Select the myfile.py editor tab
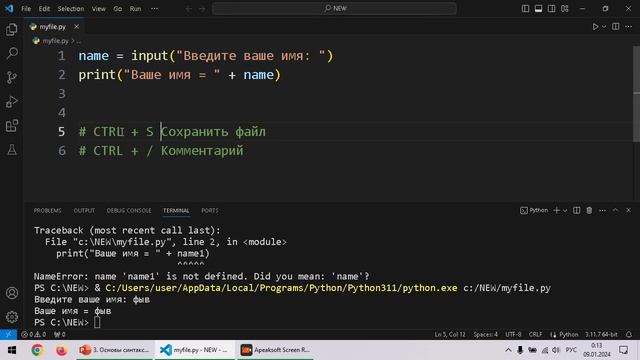The image size is (640, 360). click(x=53, y=27)
